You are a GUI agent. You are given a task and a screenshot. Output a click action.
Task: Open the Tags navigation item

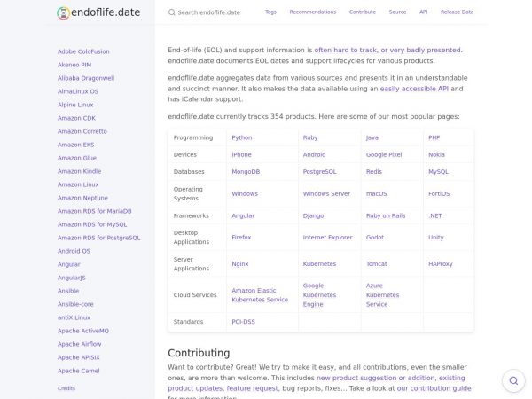coord(270,12)
